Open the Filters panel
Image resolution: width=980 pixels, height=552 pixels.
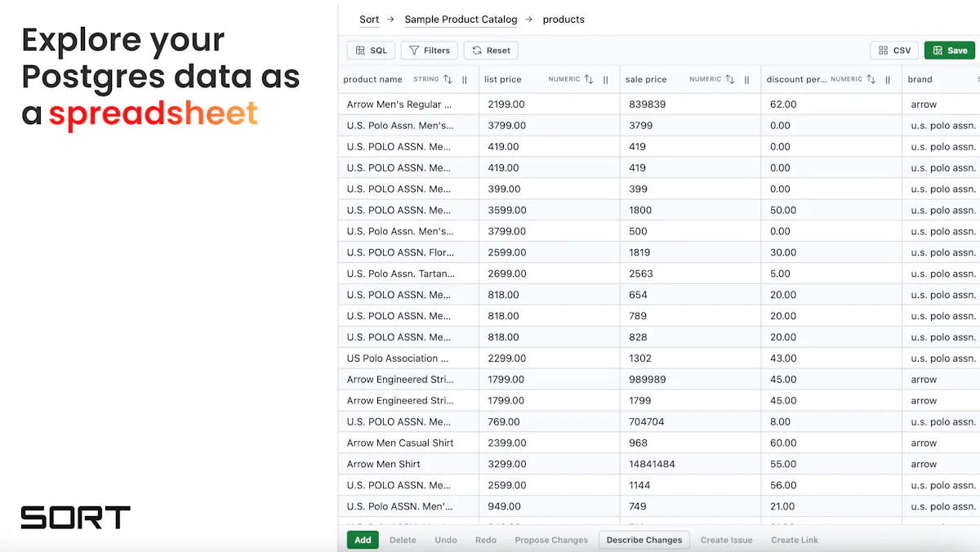pos(430,51)
